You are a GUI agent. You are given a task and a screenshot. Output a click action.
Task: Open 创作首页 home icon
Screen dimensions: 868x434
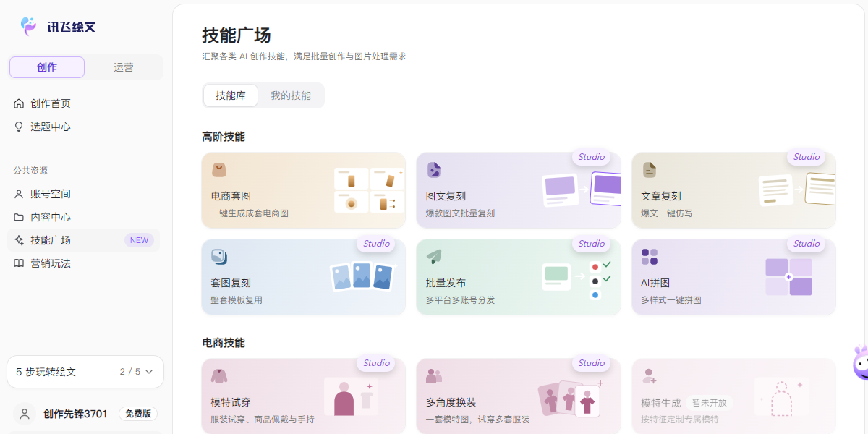pyautogui.click(x=19, y=103)
